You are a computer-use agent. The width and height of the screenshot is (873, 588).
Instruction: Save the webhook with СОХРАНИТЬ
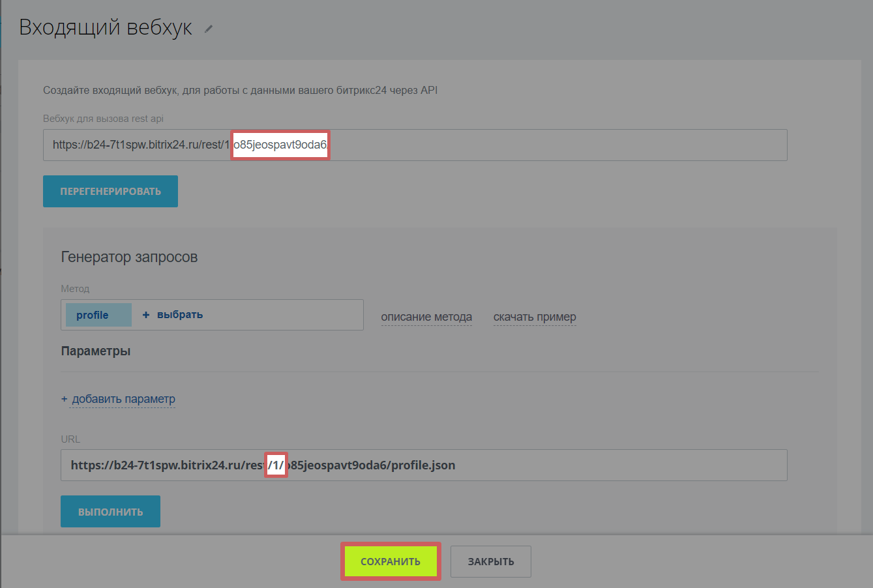391,561
